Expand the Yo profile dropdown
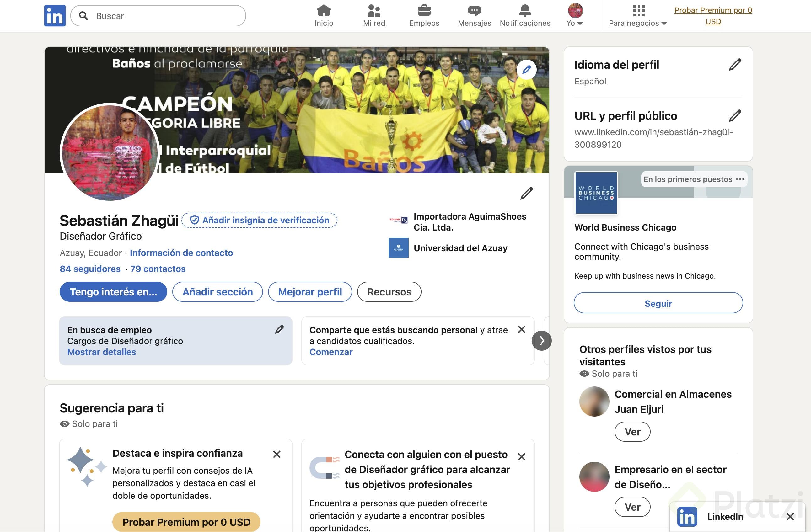Screen dimensions: 811x532 [575, 16]
